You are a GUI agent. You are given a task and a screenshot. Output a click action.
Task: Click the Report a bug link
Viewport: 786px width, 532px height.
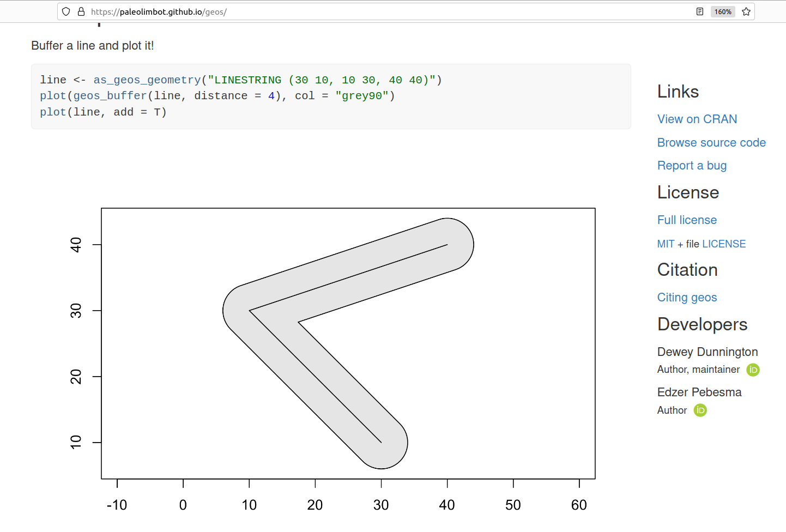point(691,166)
